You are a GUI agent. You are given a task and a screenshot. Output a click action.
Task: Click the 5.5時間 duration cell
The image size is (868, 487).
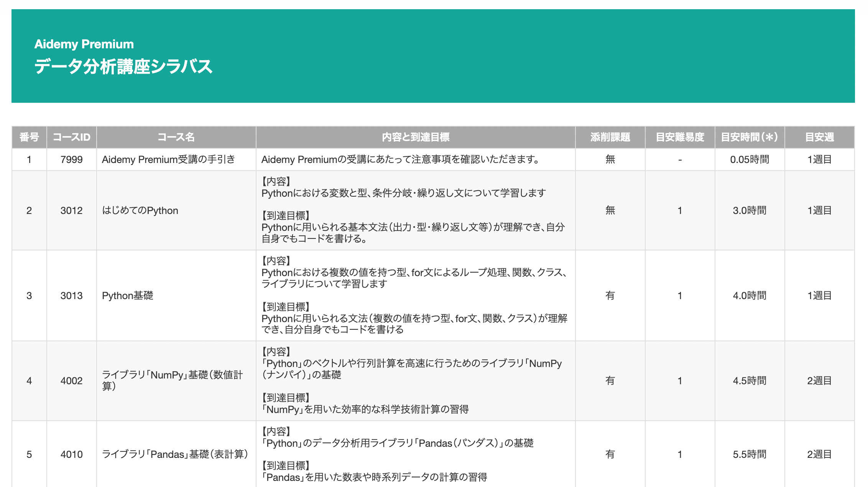tap(750, 454)
